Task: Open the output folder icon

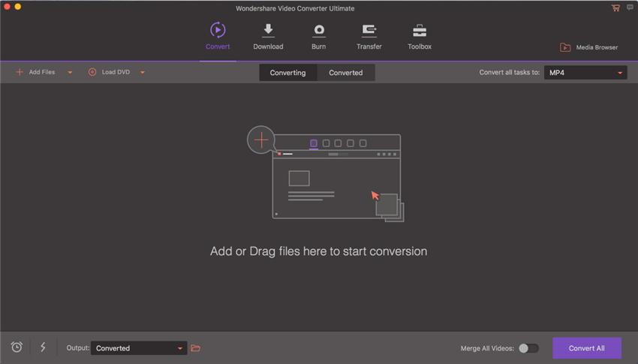Action: [196, 348]
